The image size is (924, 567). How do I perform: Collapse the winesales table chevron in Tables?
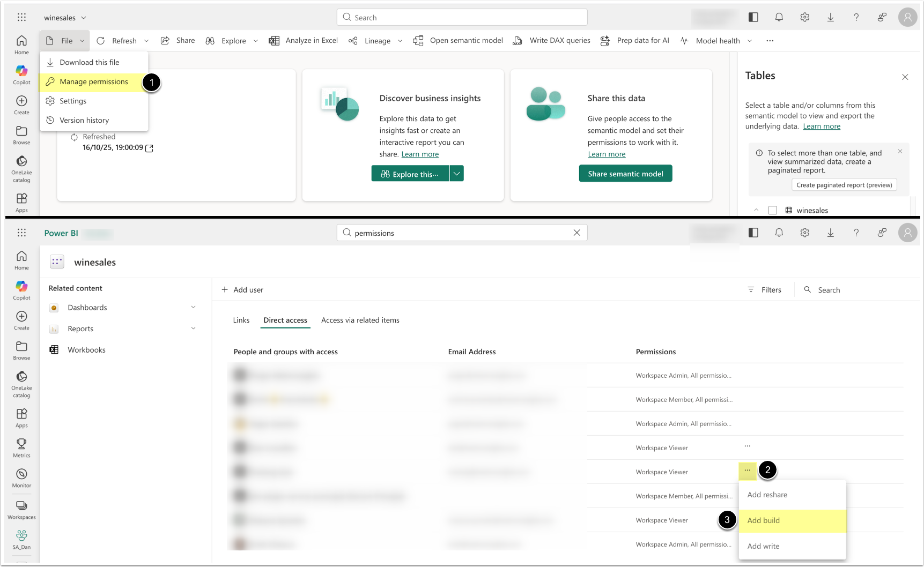(x=756, y=210)
